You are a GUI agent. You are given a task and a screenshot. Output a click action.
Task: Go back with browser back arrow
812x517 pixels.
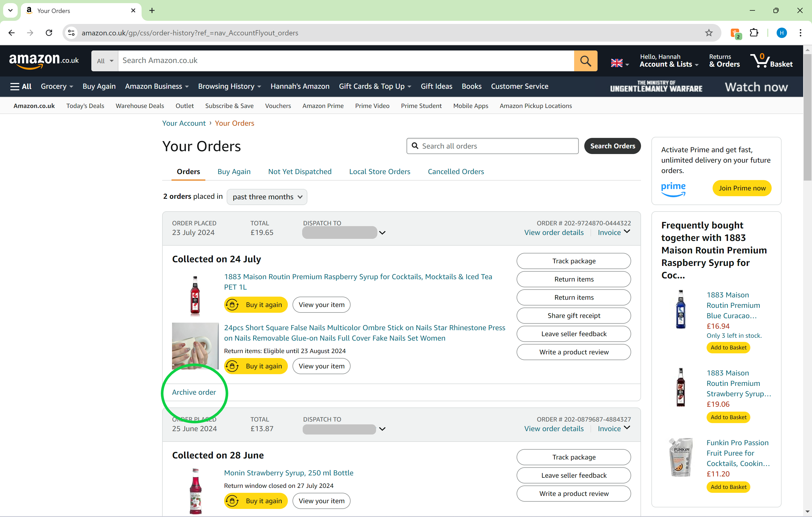[11, 33]
